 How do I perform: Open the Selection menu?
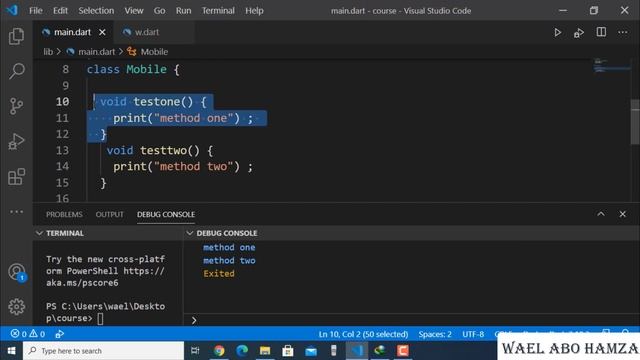coord(96,11)
